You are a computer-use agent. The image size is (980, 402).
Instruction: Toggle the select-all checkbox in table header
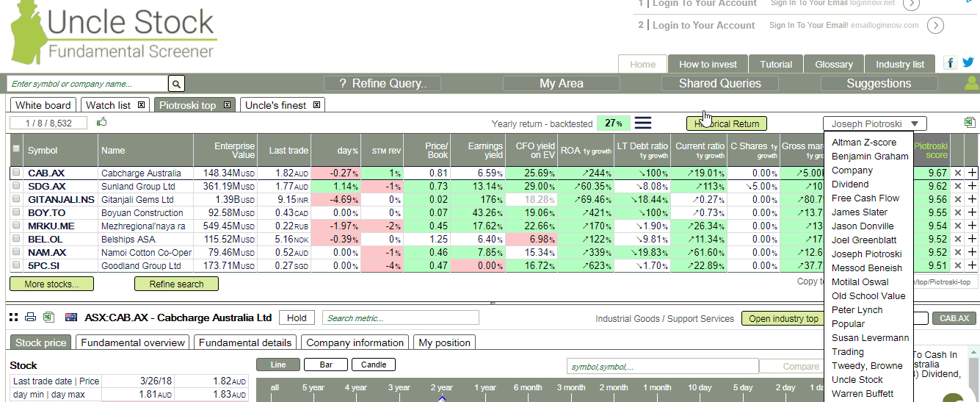pos(16,148)
